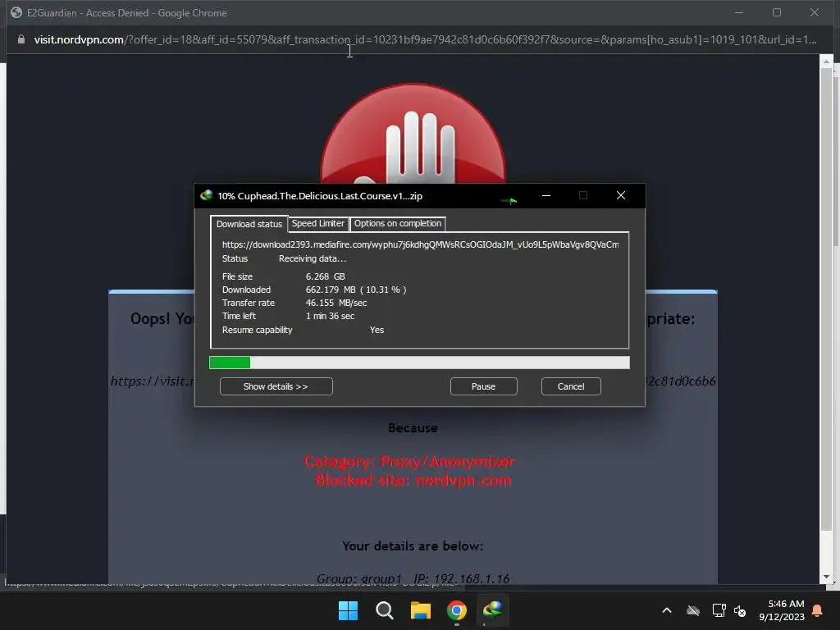Image resolution: width=840 pixels, height=630 pixels.
Task: Click the scrollbar up arrow in Chrome page
Action: (x=826, y=61)
